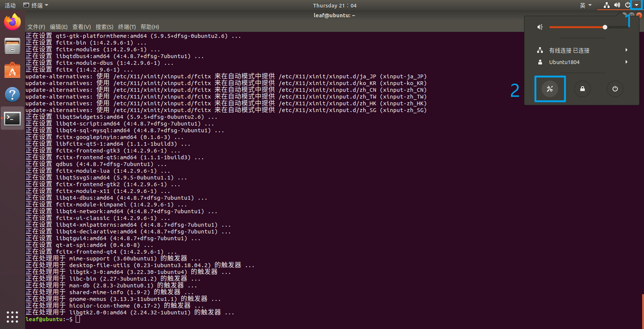Screen dimensions: 644x329
Task: Click the Activities (活动) button
Action: (10, 5)
